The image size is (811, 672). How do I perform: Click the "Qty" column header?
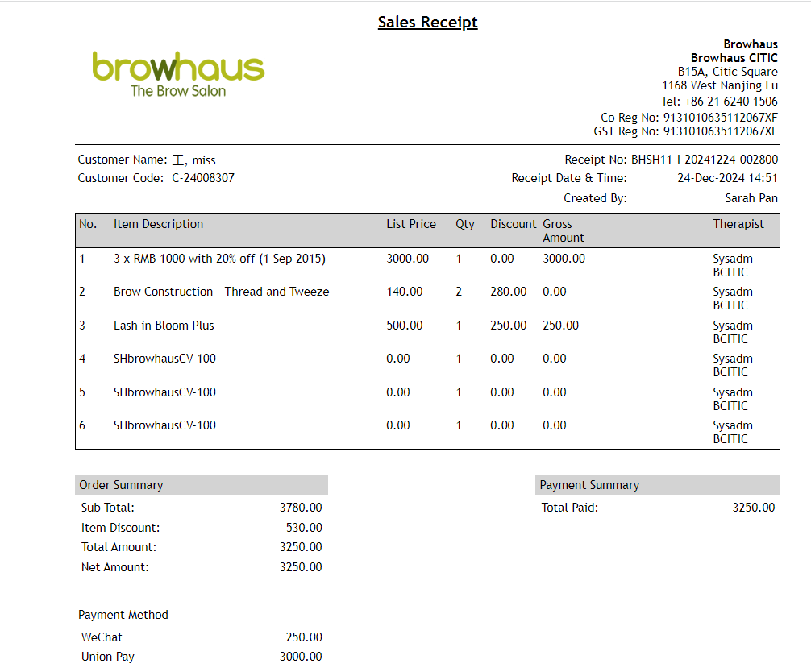tap(465, 224)
